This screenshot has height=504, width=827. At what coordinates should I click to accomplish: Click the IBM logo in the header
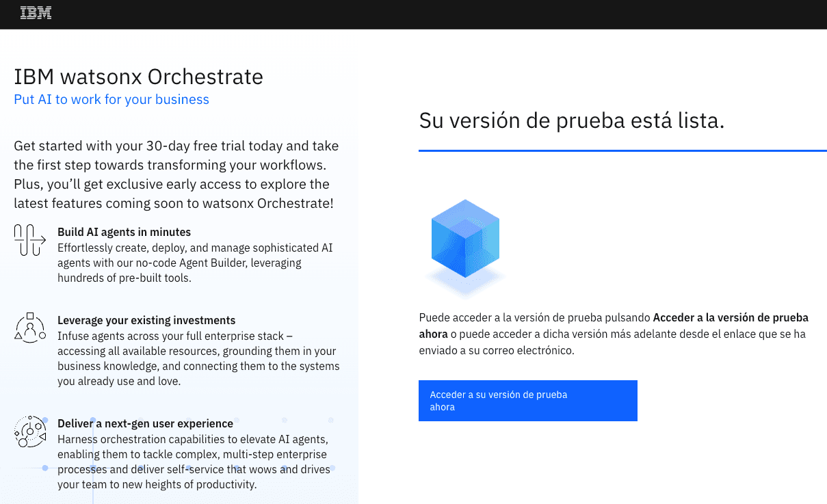tap(36, 13)
